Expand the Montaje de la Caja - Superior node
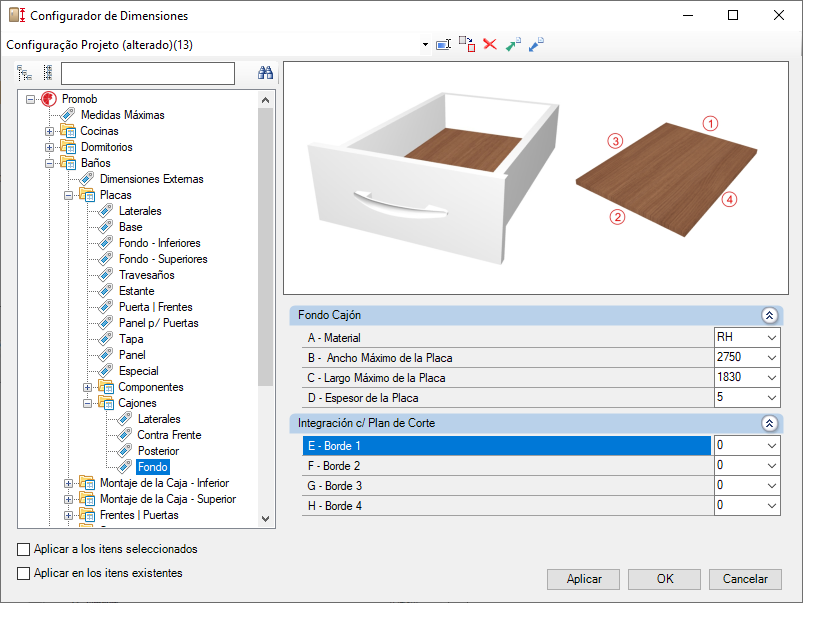This screenshot has height=617, width=831. point(68,499)
